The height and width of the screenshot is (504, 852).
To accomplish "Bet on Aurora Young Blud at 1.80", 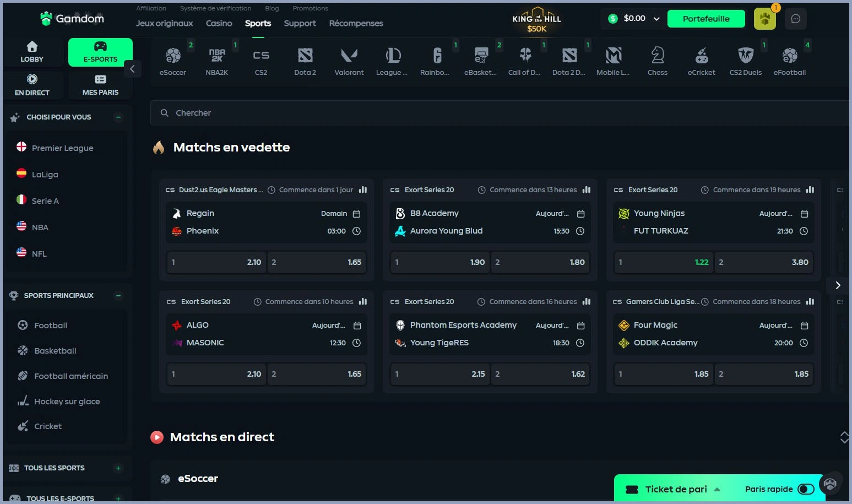I will [x=540, y=262].
